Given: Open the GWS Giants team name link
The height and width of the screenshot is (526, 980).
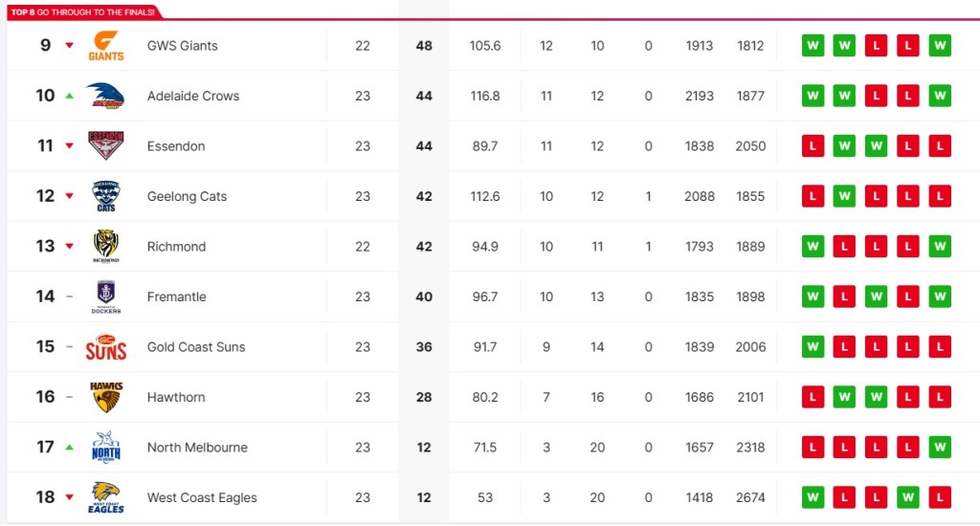Looking at the screenshot, I should (x=183, y=46).
